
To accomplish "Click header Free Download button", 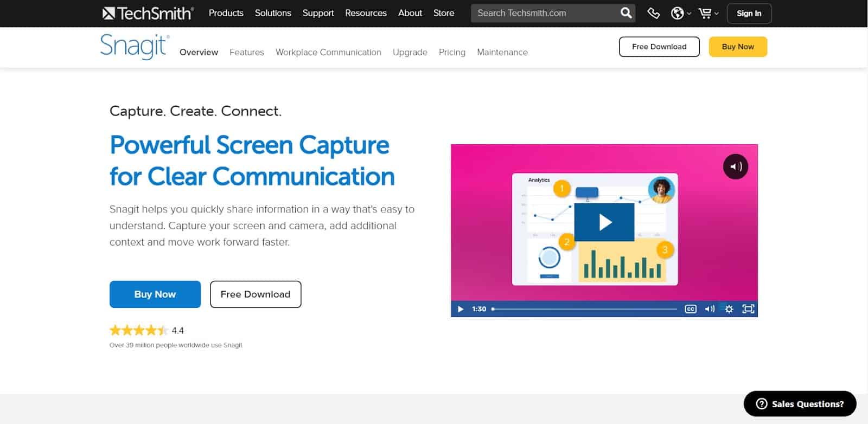I will (x=659, y=47).
